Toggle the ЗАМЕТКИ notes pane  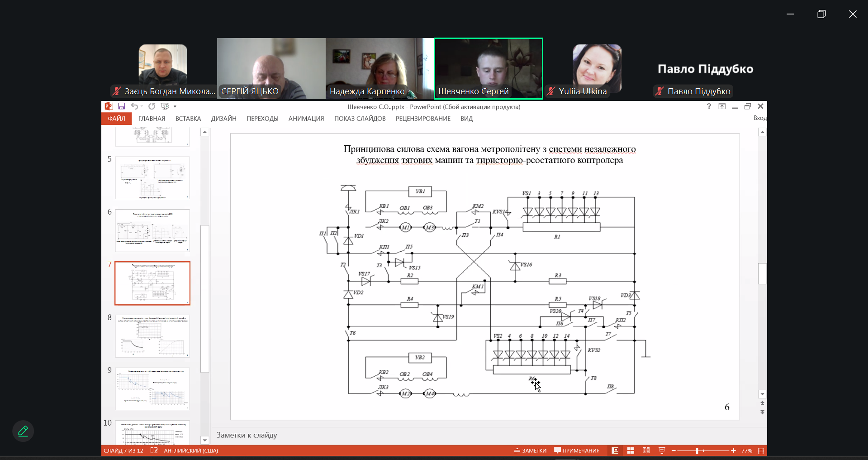point(531,450)
